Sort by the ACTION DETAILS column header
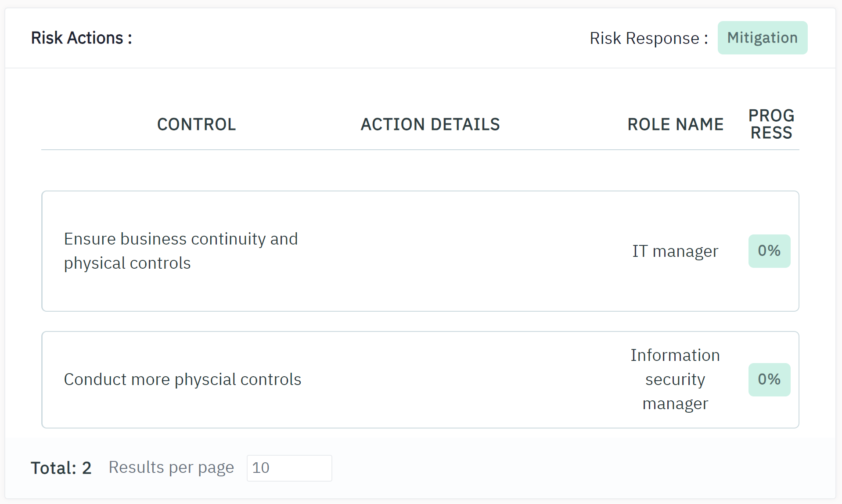842x504 pixels. click(430, 124)
